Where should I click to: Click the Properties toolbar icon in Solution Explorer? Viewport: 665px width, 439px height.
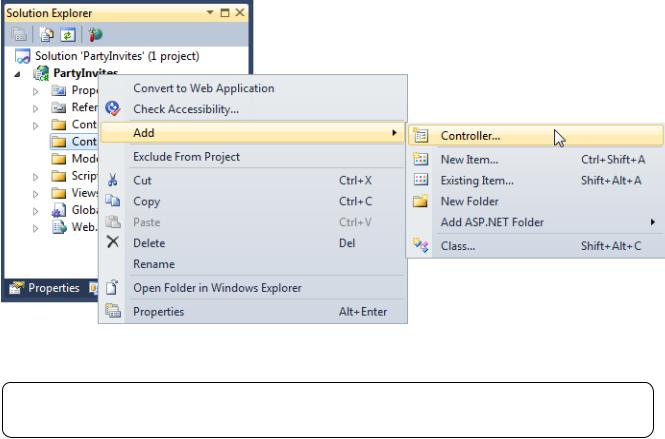(20, 35)
